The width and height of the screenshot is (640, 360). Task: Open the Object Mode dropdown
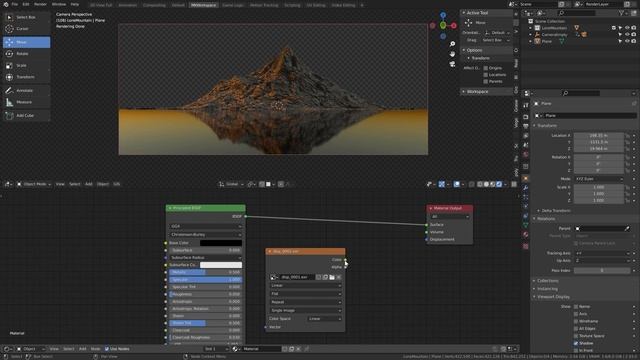34,184
